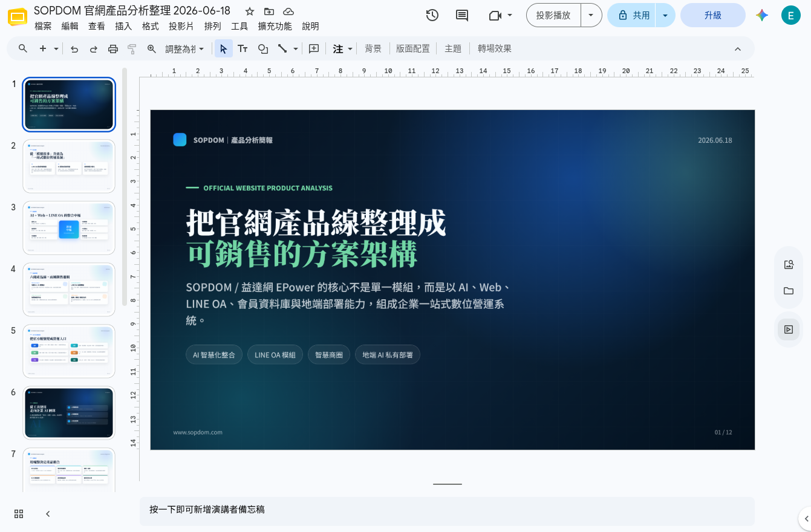Image resolution: width=811 pixels, height=532 pixels.
Task: Open the 主題 theme panel
Action: [x=453, y=49]
